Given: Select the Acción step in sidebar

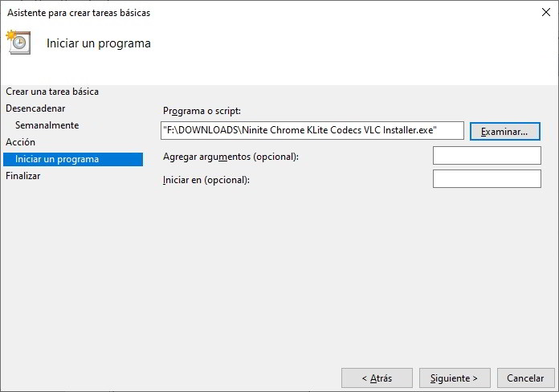Looking at the screenshot, I should coord(20,142).
